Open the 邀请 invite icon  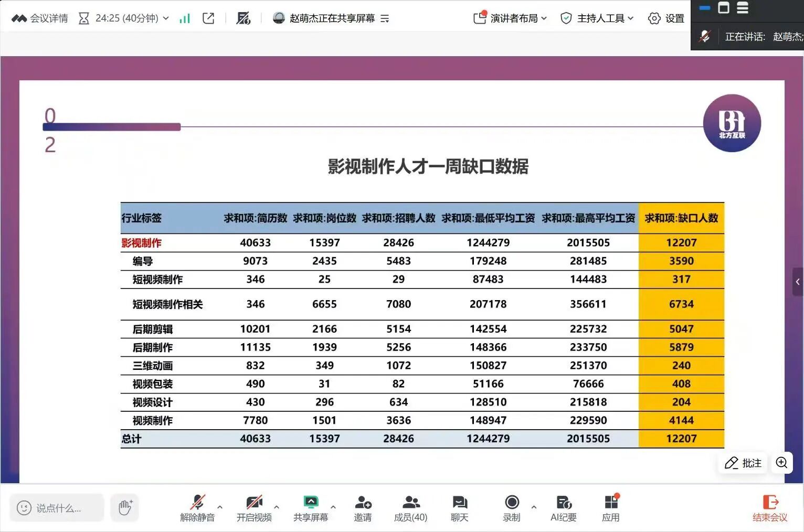[363, 508]
